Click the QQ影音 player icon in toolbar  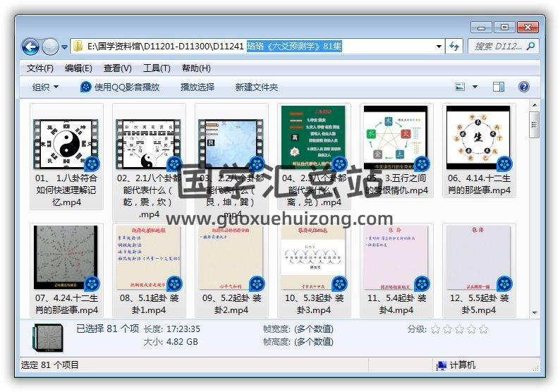86,87
